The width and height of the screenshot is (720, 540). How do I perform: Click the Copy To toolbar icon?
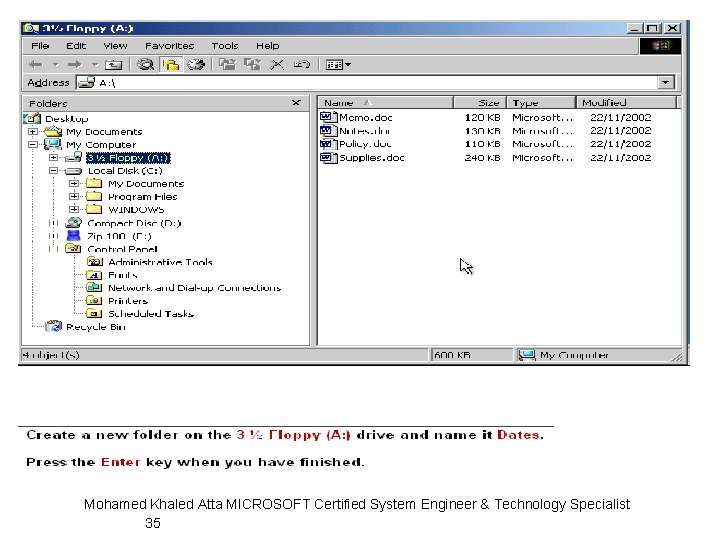point(253,65)
